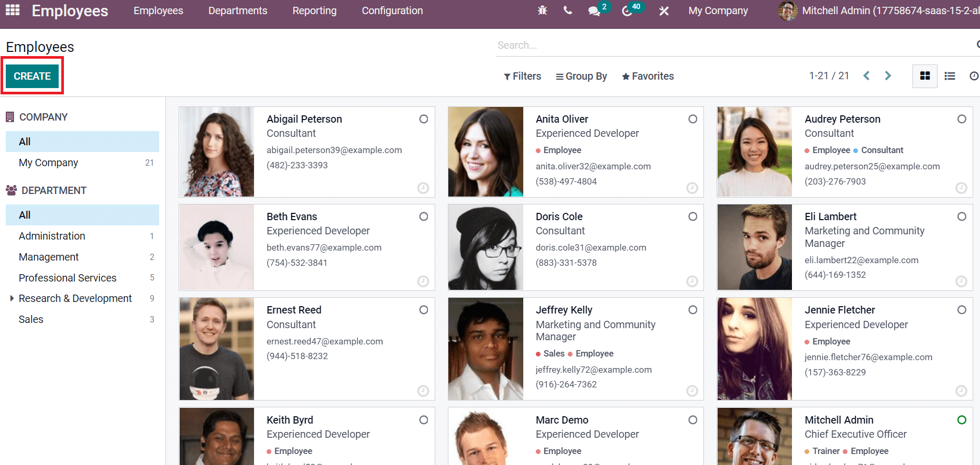The height and width of the screenshot is (465, 980).
Task: Click Employee tag dot on Anita Oliver
Action: pos(538,150)
